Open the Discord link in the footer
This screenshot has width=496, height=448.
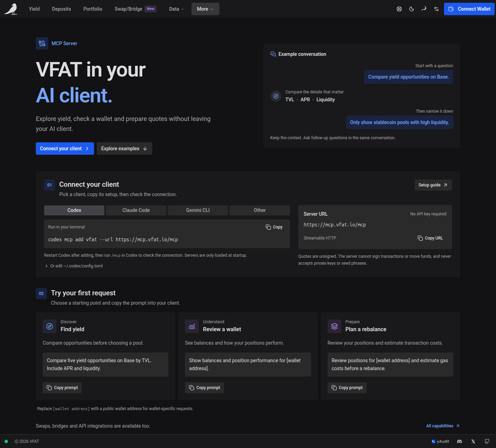(x=459, y=441)
